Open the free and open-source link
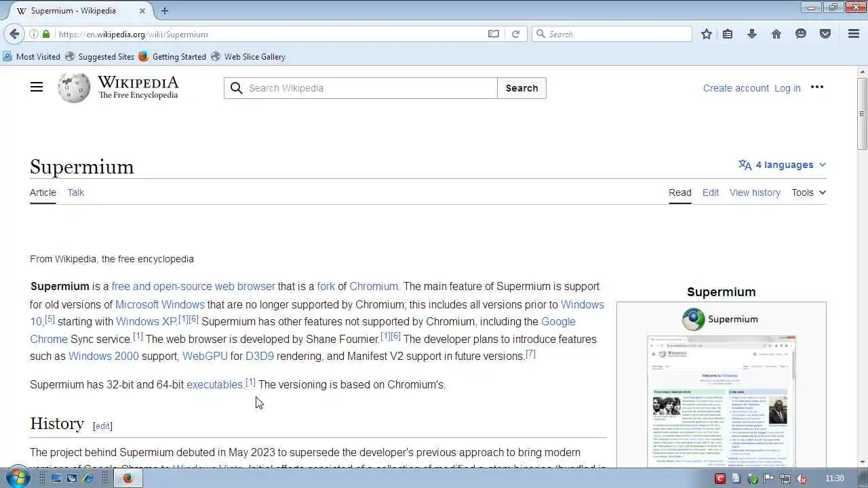This screenshot has height=488, width=868. [161, 286]
